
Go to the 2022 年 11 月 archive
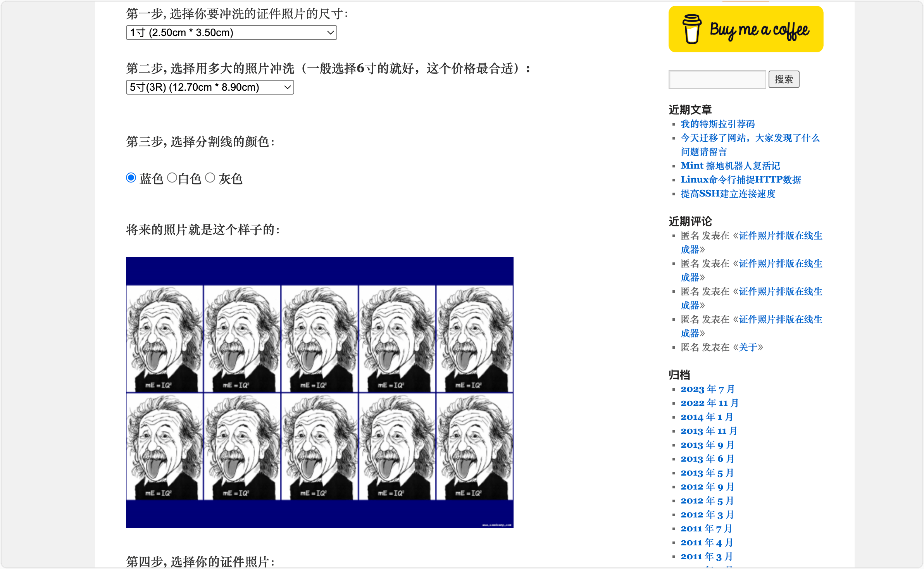tap(709, 403)
